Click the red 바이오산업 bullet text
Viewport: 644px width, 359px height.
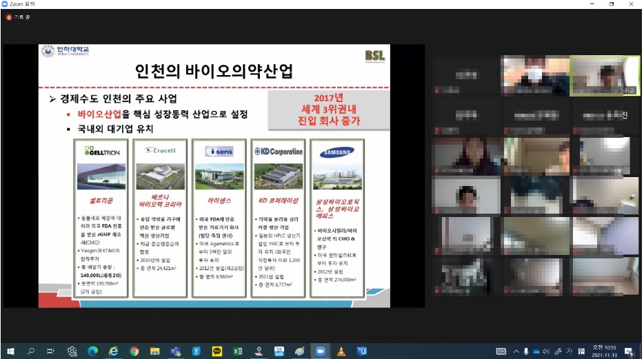(x=99, y=114)
